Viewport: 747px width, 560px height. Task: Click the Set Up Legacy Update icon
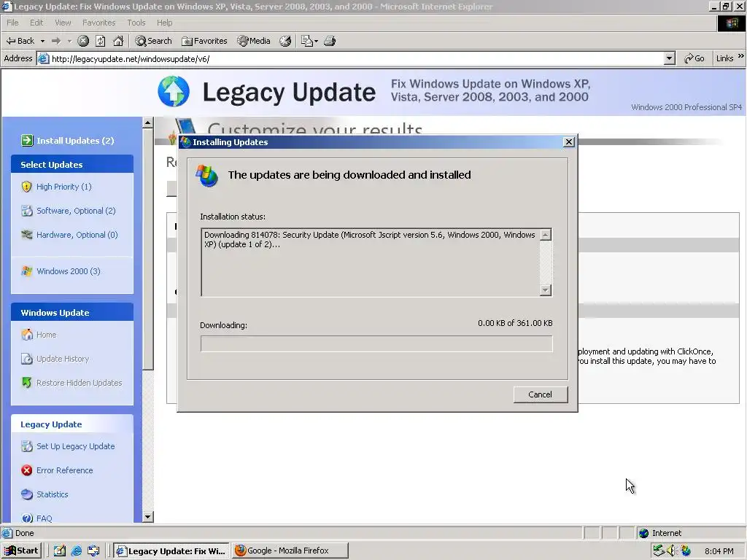pos(27,446)
